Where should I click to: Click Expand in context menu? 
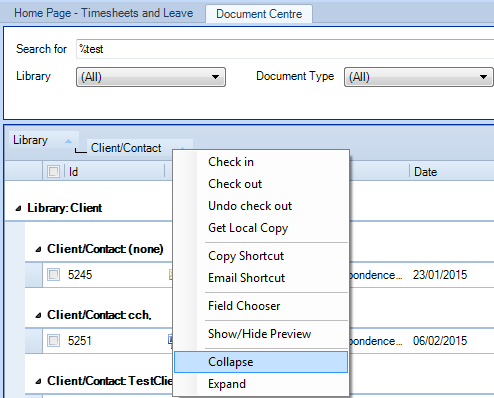(261, 384)
